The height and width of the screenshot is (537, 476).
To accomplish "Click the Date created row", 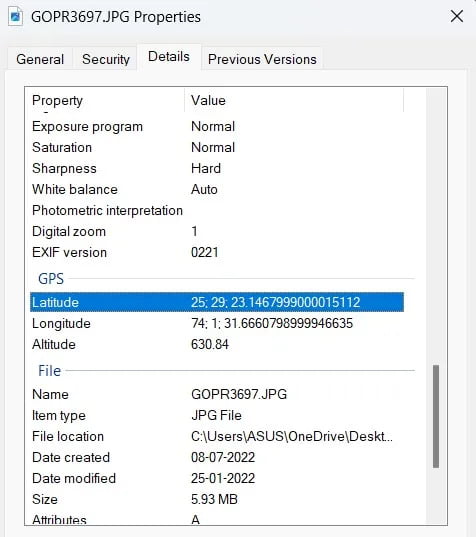I will [x=217, y=457].
